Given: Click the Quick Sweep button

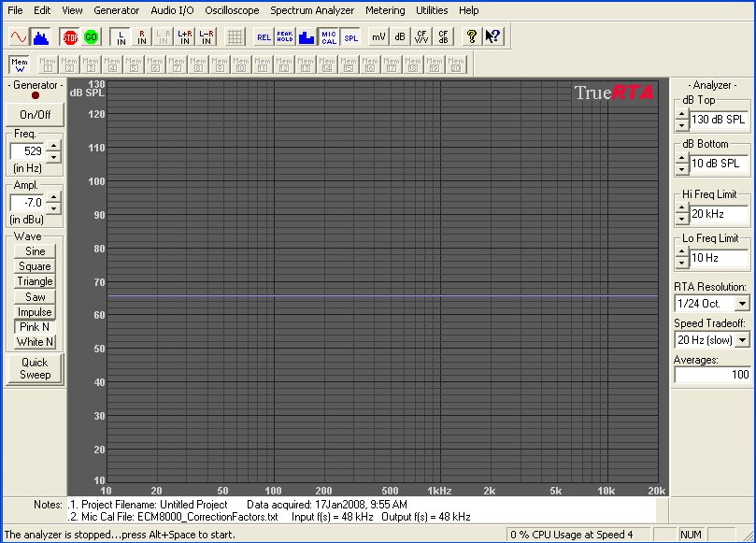Looking at the screenshot, I should (x=36, y=368).
